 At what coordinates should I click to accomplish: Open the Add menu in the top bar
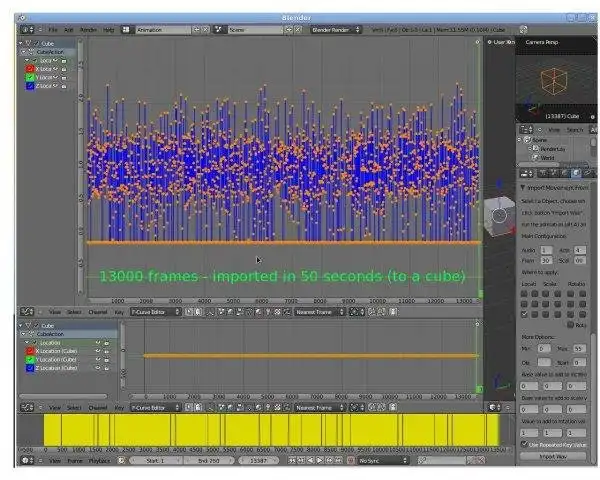click(x=68, y=30)
